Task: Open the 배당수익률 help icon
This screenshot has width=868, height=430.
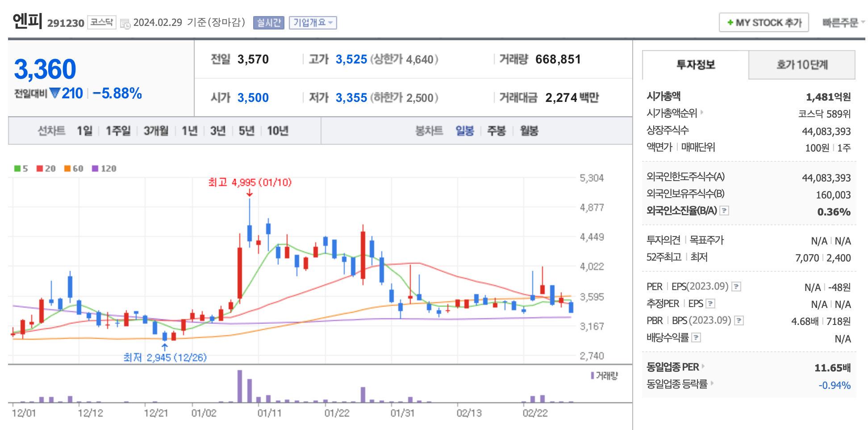Action: coord(697,337)
